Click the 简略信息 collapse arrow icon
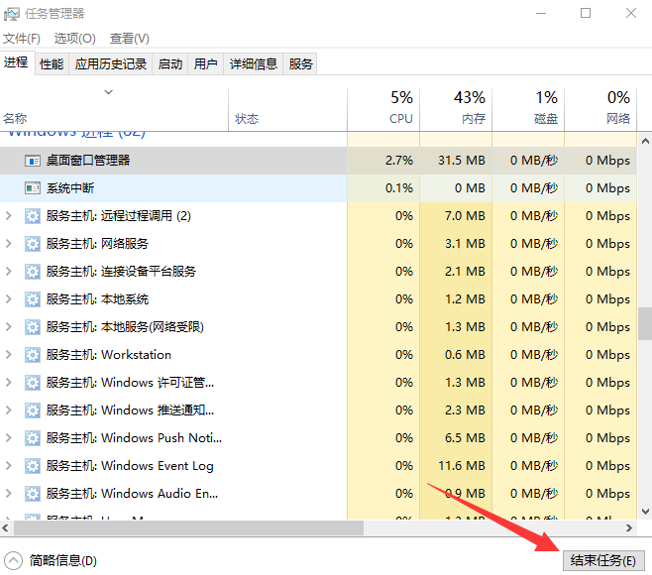This screenshot has width=652, height=575. click(x=14, y=561)
